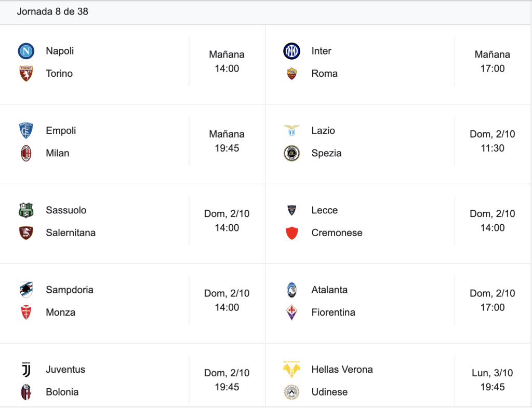
Task: Click the Napoli club crest
Action: [x=26, y=51]
